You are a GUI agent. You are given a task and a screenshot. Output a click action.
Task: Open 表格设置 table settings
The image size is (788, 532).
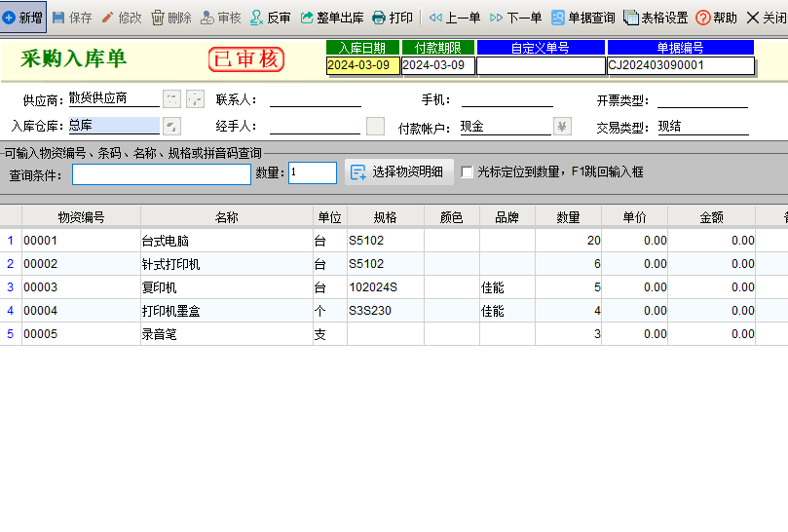tap(656, 19)
